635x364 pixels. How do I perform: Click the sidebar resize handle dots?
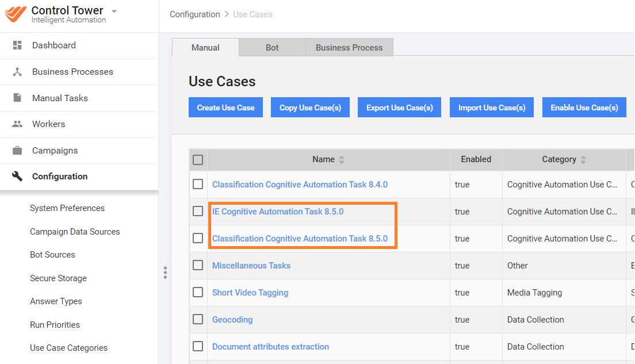(165, 273)
